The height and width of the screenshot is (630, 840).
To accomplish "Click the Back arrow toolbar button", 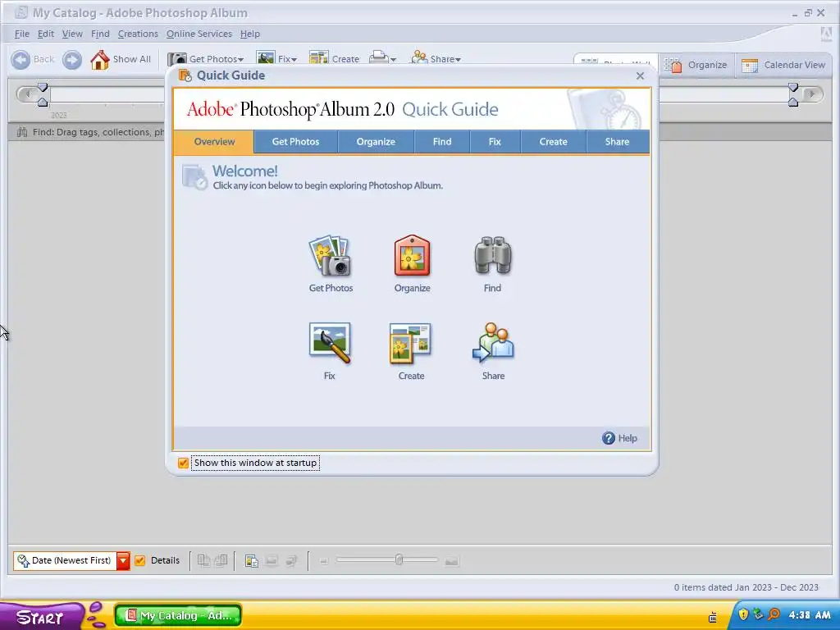I will 21,59.
